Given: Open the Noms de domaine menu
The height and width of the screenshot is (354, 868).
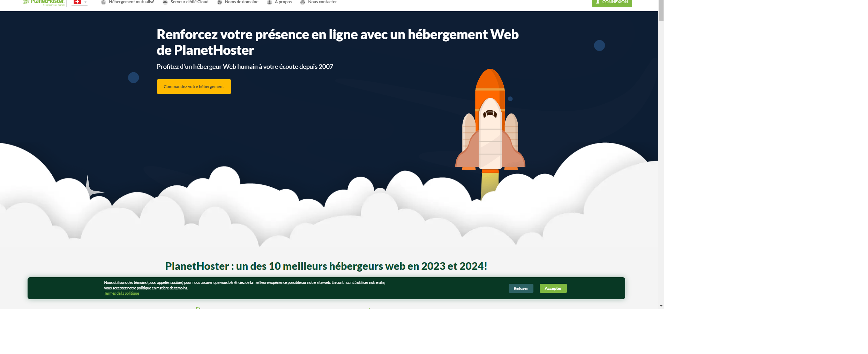Looking at the screenshot, I should tap(241, 2).
